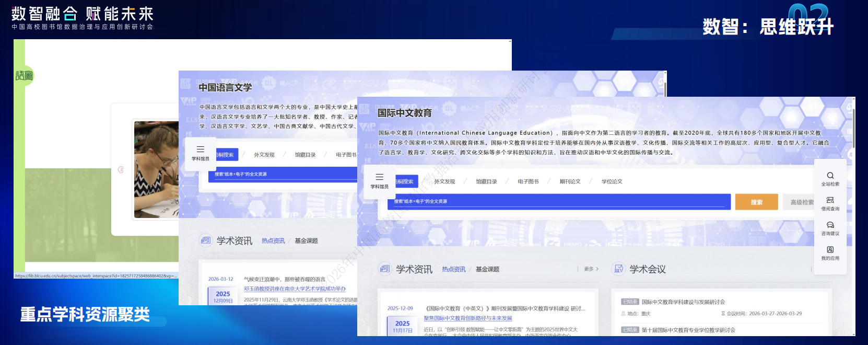The width and height of the screenshot is (868, 345).
Task: Click date text 2025-12-09
Action: tap(400, 308)
